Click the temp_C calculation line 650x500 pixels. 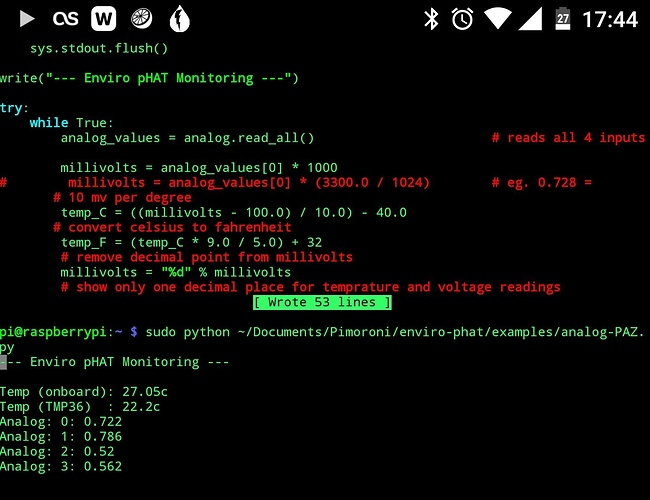point(234,213)
